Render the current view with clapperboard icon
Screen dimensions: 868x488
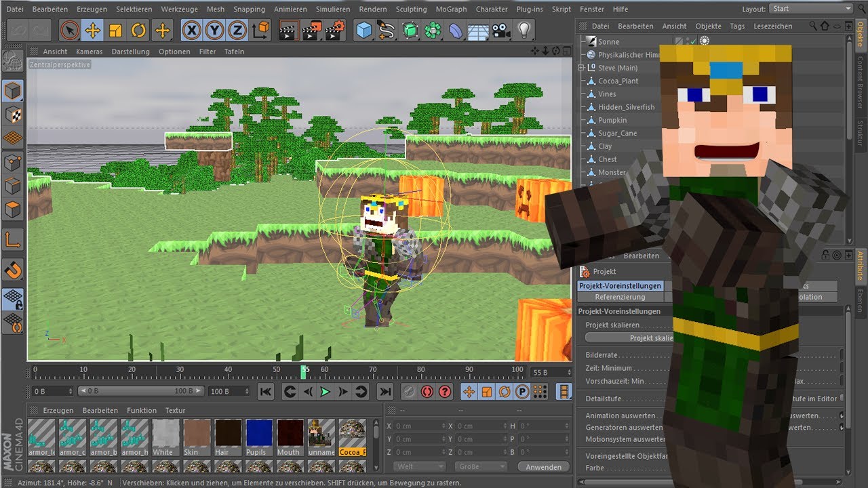(x=290, y=30)
